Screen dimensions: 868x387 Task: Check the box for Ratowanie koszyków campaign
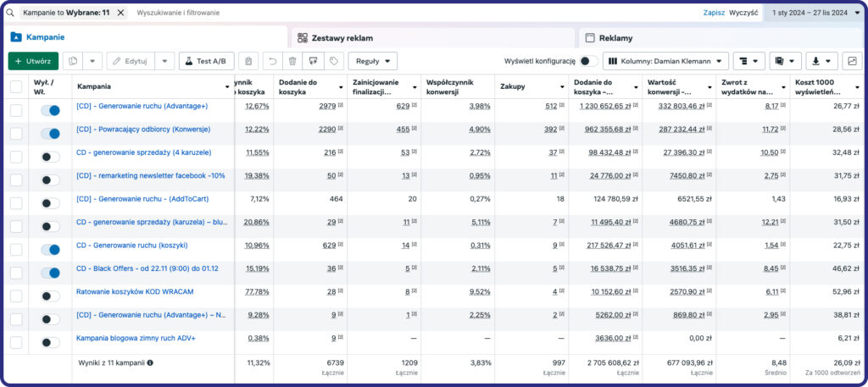16,293
